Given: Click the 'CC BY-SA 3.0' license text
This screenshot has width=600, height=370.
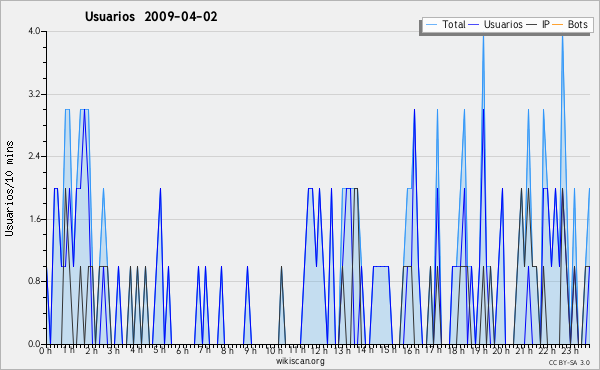Looking at the screenshot, I should tap(569, 363).
